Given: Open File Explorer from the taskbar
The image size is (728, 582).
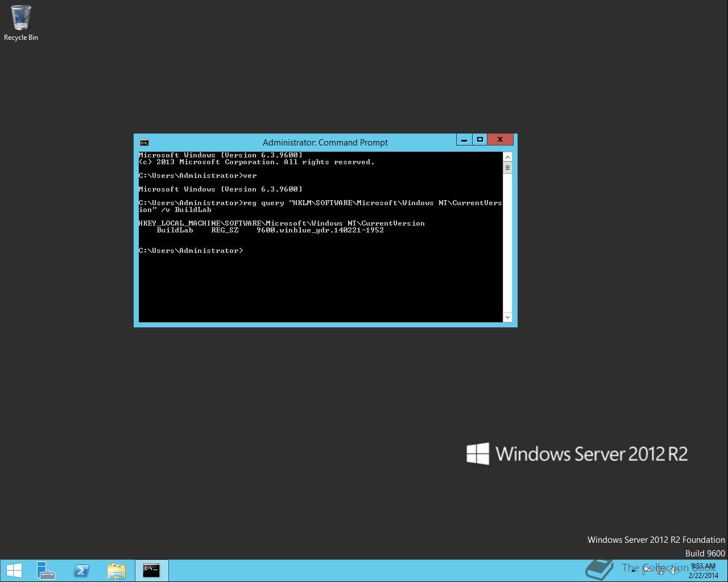Looking at the screenshot, I should [x=117, y=570].
